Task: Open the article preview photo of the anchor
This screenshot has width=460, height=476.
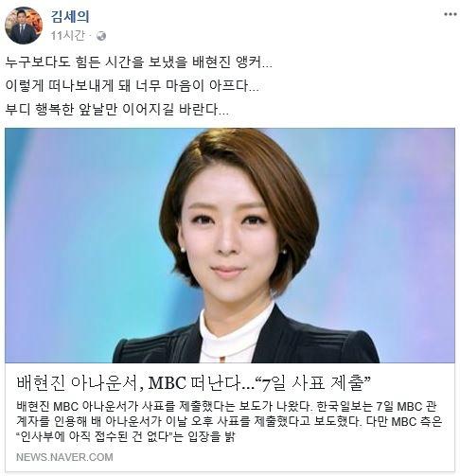Action: coord(230,245)
